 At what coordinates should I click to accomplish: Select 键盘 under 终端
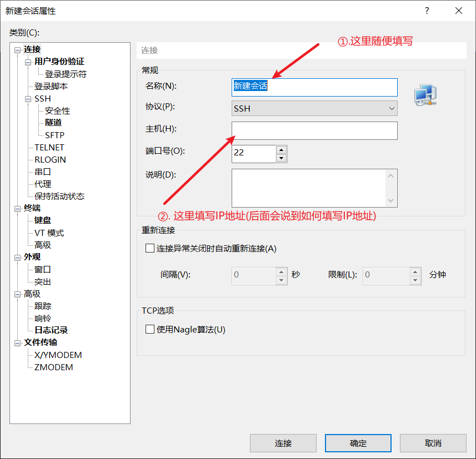click(x=43, y=220)
